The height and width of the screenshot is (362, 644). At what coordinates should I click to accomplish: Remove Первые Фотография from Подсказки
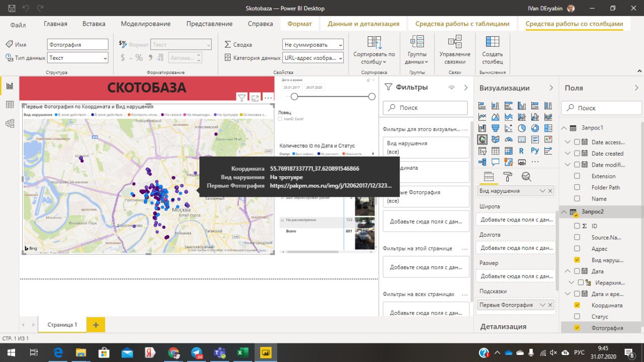point(550,305)
